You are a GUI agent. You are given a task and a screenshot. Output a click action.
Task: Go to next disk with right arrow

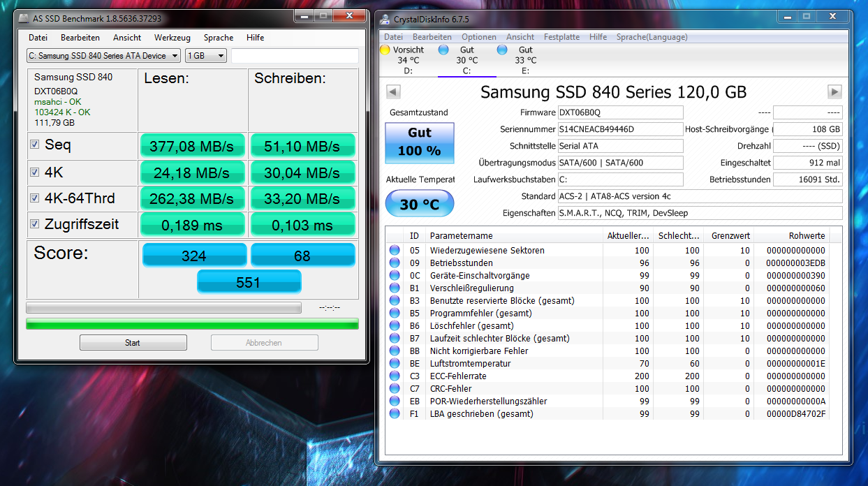click(834, 91)
